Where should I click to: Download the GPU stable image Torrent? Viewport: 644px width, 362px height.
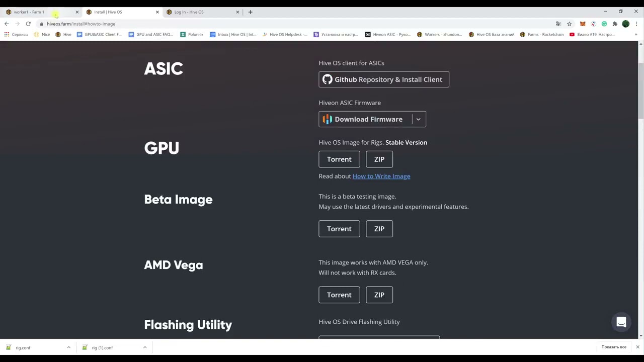[339, 159]
